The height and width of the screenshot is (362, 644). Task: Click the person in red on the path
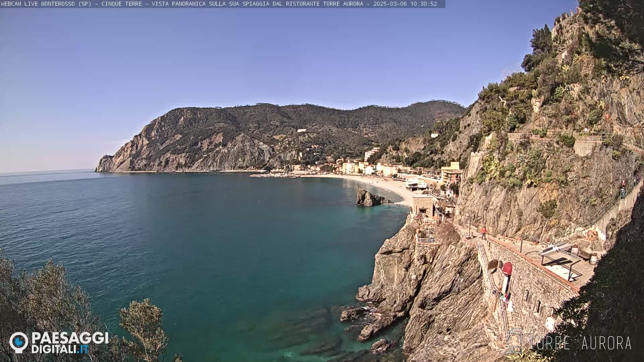[x=483, y=232]
